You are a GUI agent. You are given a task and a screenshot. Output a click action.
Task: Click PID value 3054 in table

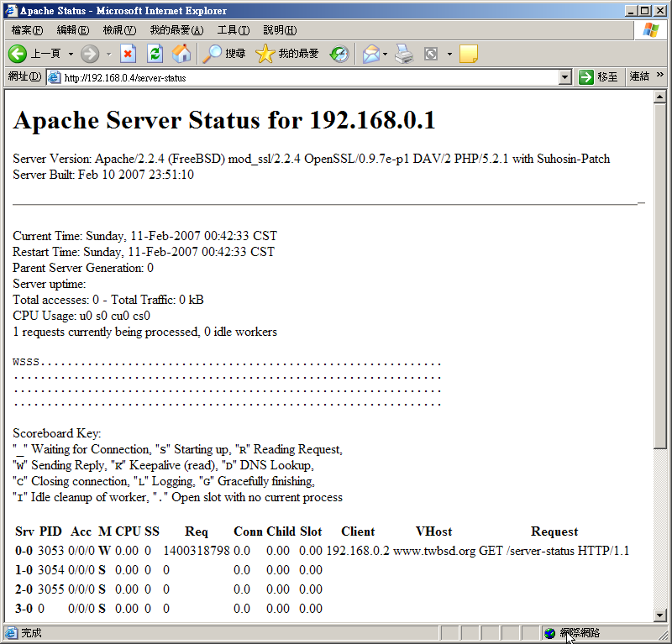click(x=50, y=570)
